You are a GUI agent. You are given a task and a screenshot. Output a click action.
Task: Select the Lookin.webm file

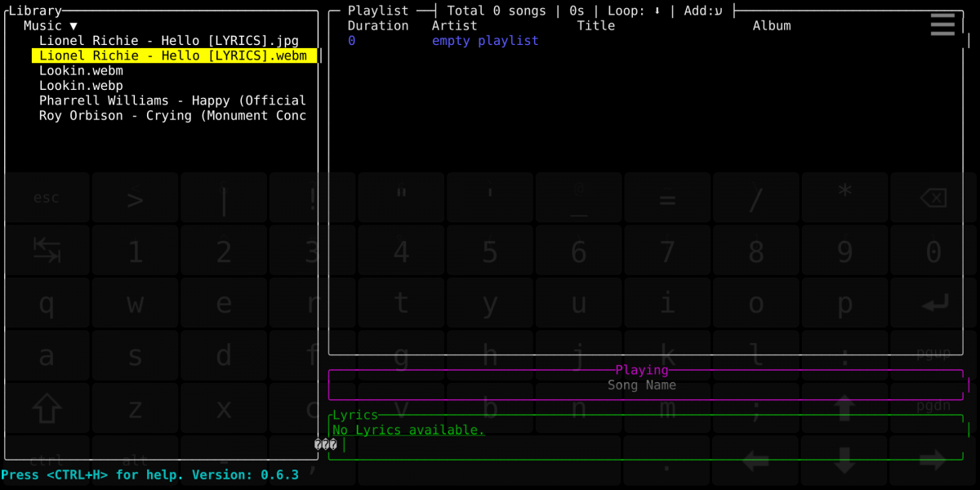click(x=81, y=71)
